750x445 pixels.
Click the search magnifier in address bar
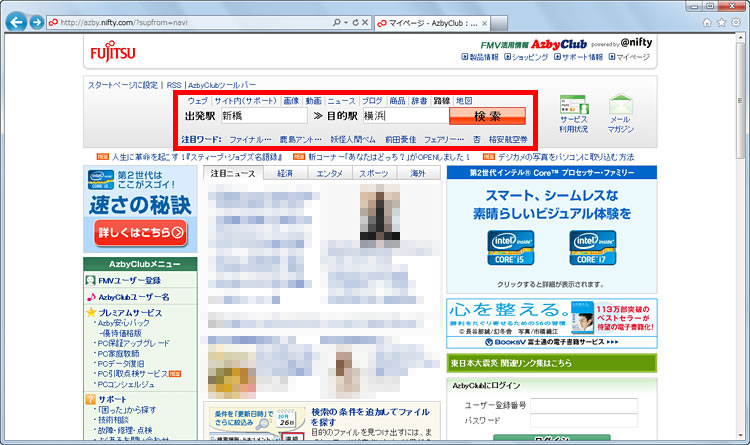tap(337, 22)
